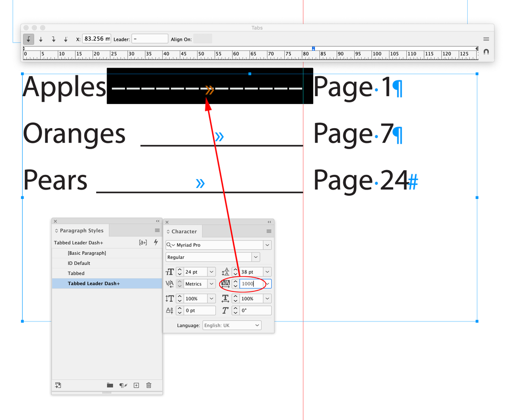Open the Character panel menu
The height and width of the screenshot is (420, 525).
point(269,232)
